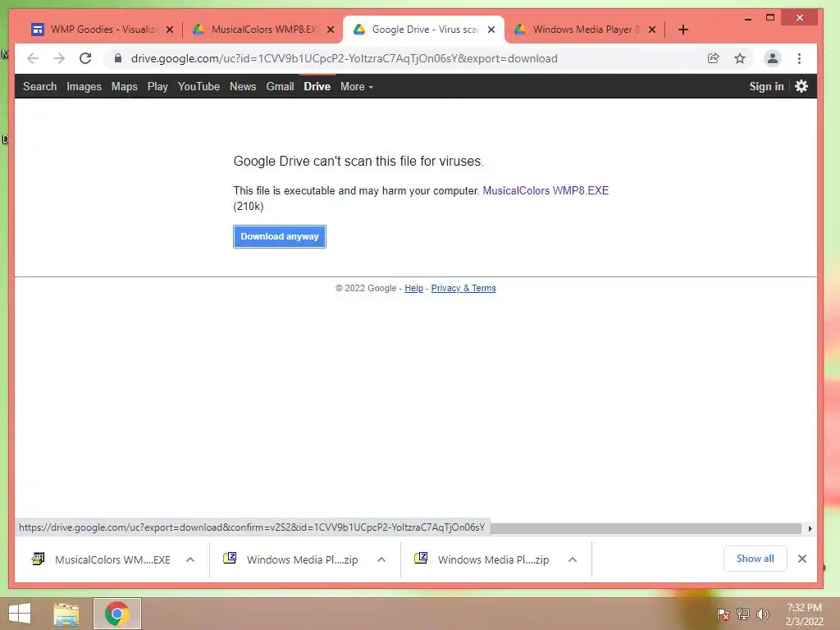Open Gmail in Google bar
This screenshot has height=630, width=840.
point(281,86)
